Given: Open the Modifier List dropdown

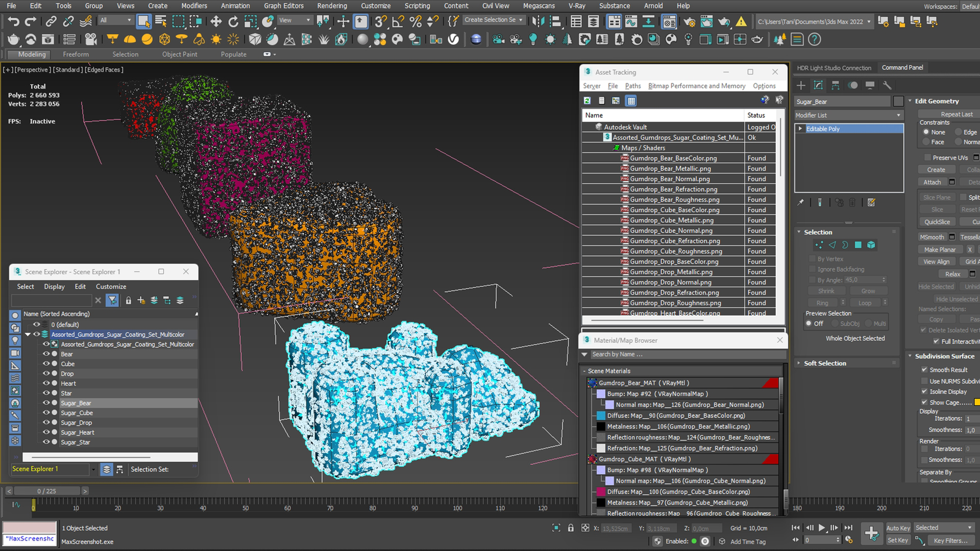Looking at the screenshot, I should (x=849, y=115).
